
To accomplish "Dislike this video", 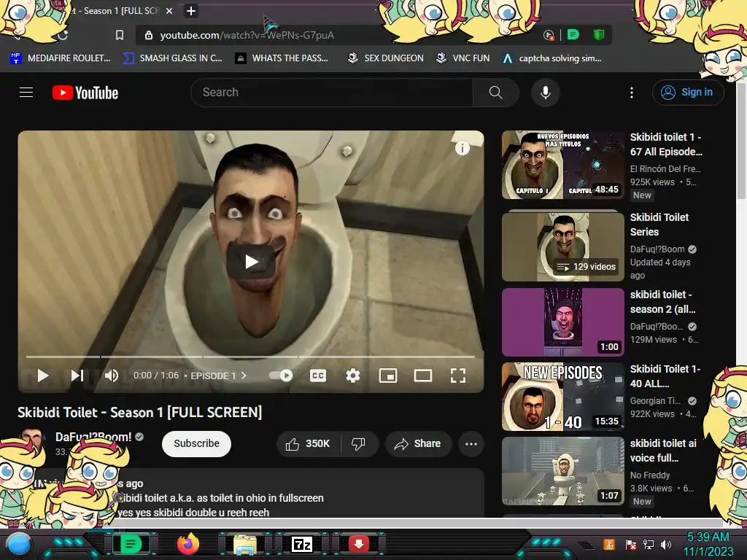I will pyautogui.click(x=359, y=444).
